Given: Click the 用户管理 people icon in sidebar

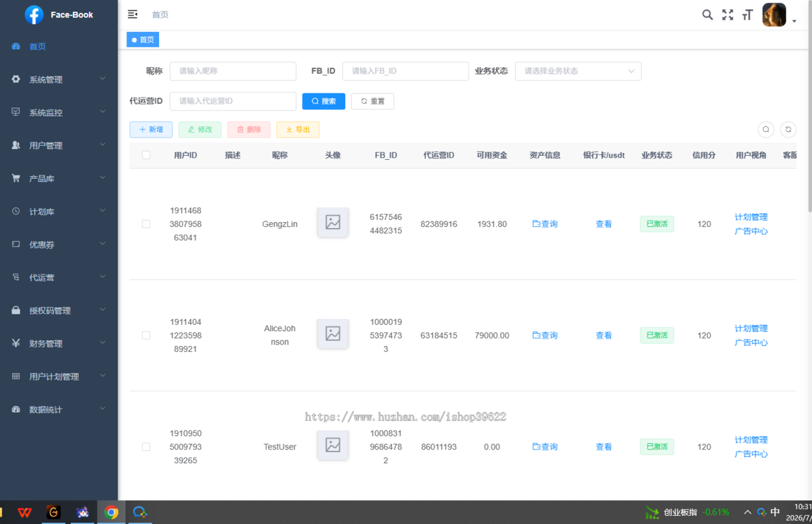Looking at the screenshot, I should pos(16,146).
